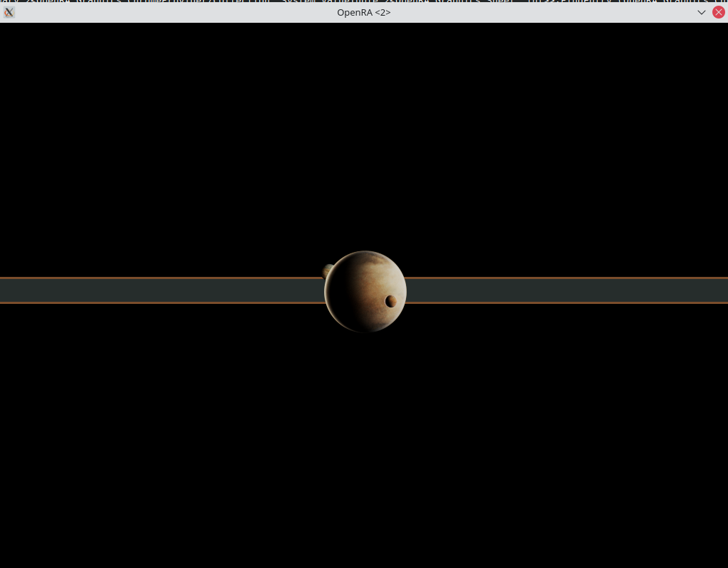Click the OpenRA <2> title text
The width and height of the screenshot is (728, 568).
tap(364, 12)
